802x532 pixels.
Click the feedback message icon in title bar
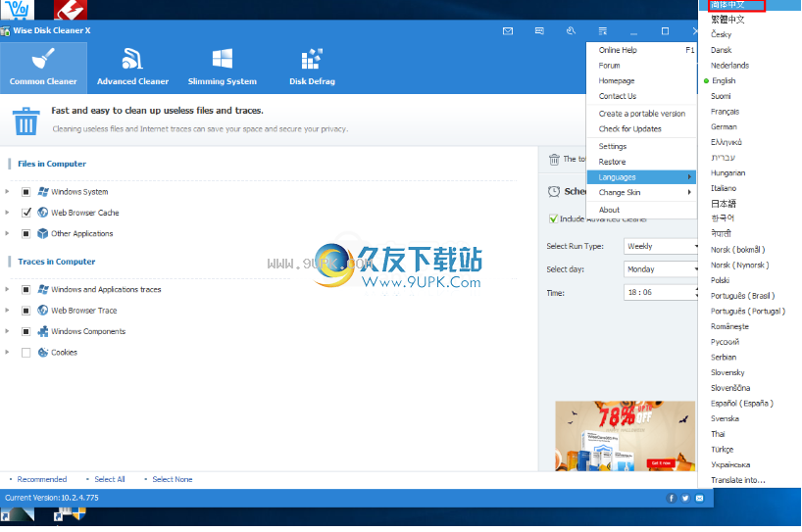539,31
